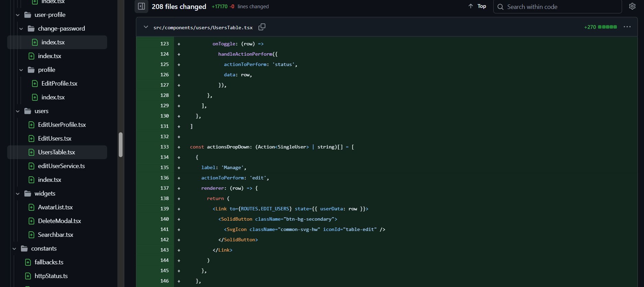Collapse the change-password folder
The image size is (644, 287).
[21, 29]
